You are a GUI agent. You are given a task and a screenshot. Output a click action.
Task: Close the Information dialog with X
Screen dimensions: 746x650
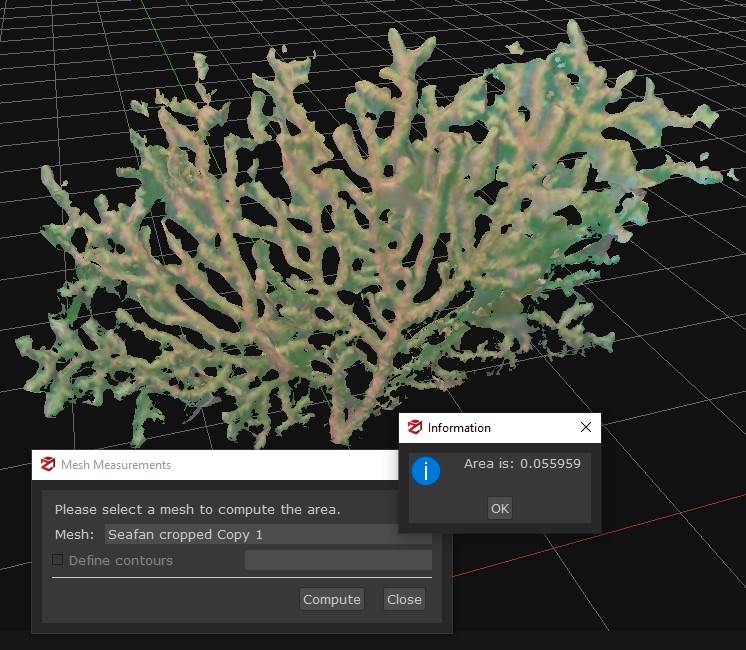(586, 427)
